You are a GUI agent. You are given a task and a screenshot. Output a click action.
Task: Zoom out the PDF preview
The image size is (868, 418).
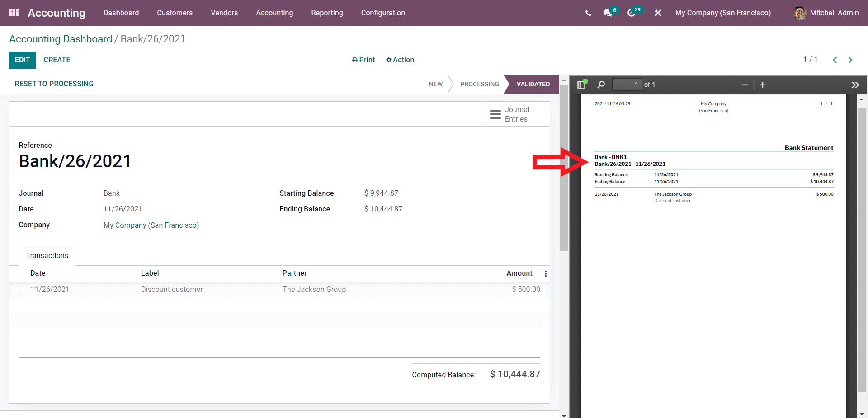point(745,85)
